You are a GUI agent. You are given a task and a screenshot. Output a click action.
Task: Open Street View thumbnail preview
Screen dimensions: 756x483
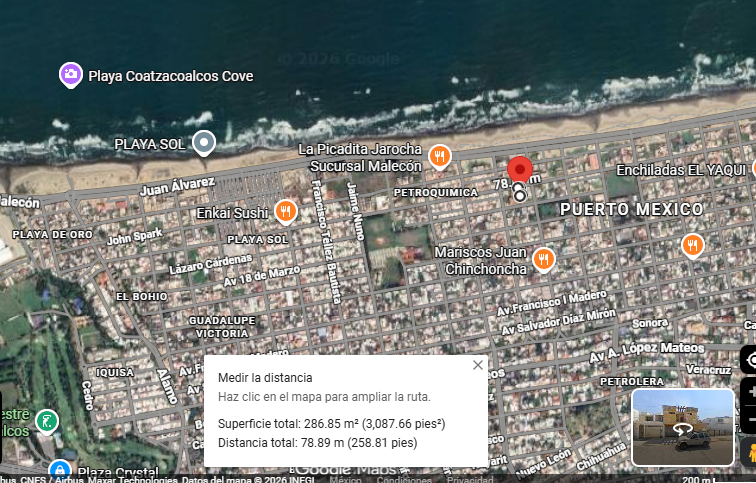pyautogui.click(x=683, y=427)
